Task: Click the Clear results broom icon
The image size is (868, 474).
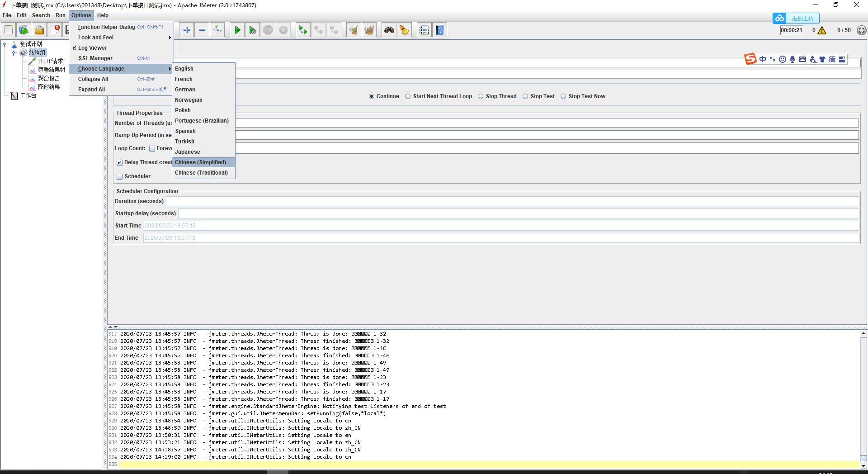Action: [x=354, y=30]
